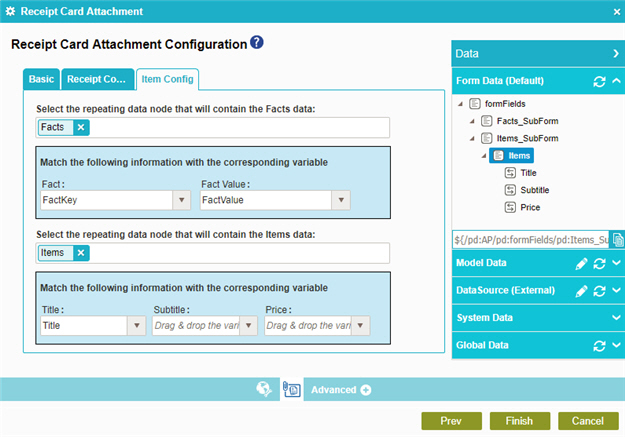
Task: Open the Price dropdown arrow
Action: tap(360, 325)
